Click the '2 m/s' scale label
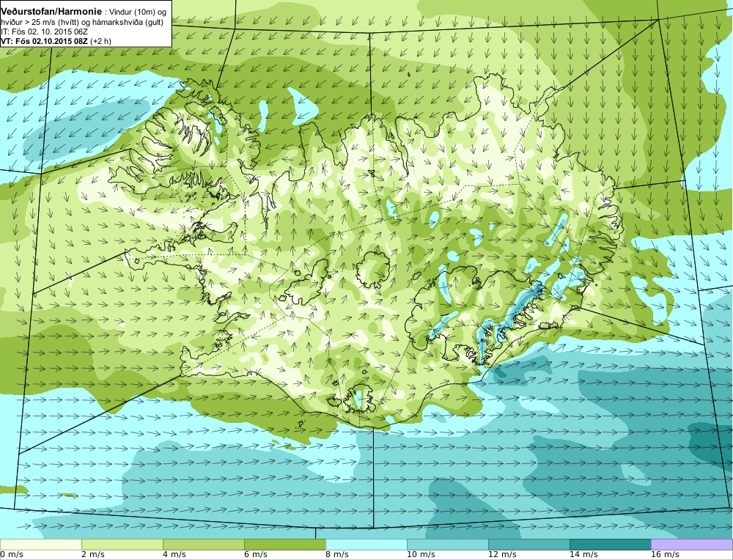The image size is (733, 560). 93,555
